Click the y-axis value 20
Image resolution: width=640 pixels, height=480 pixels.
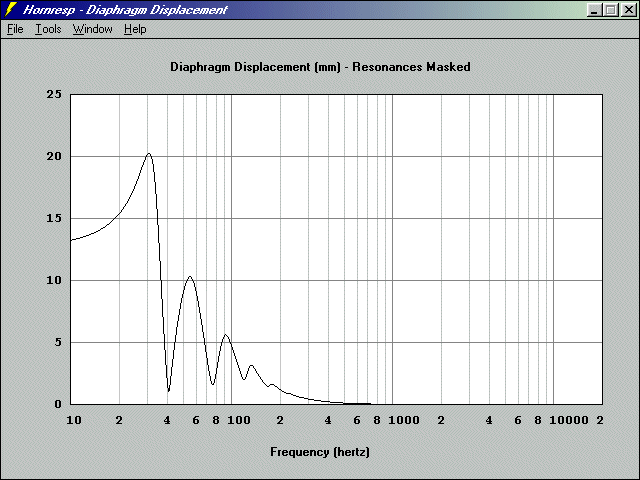pyautogui.click(x=54, y=156)
